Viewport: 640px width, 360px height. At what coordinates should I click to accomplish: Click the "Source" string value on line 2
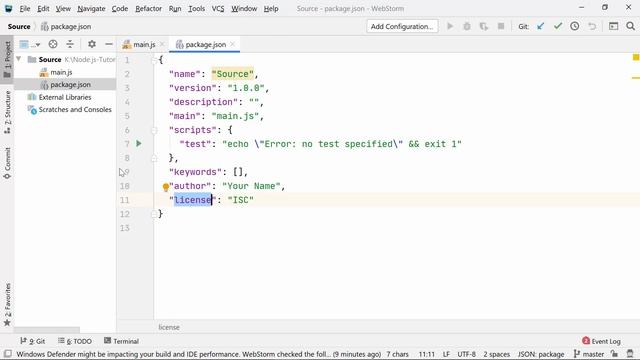click(232, 74)
